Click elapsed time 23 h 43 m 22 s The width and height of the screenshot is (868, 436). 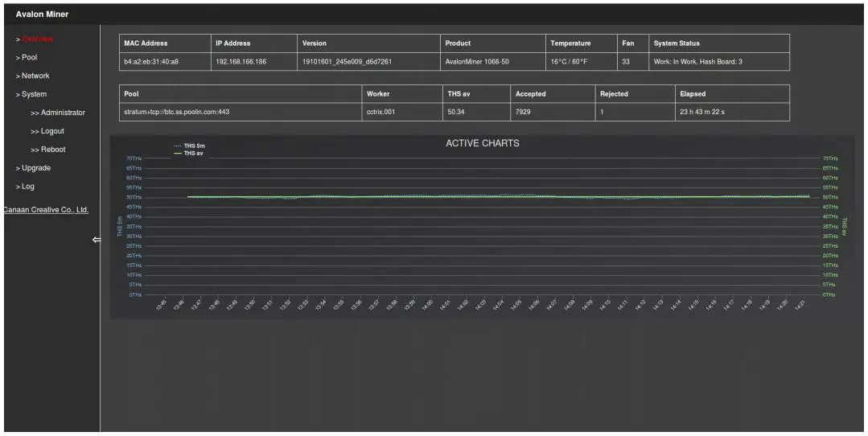pyautogui.click(x=702, y=112)
